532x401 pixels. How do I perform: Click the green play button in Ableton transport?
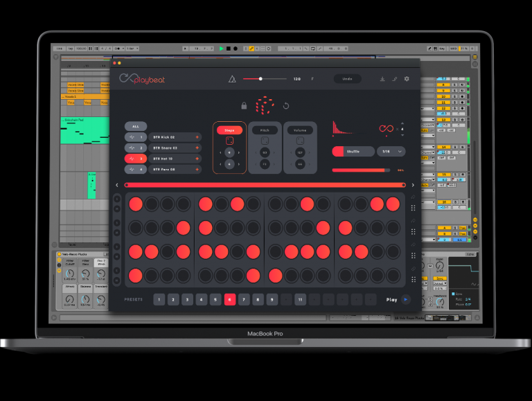(221, 48)
